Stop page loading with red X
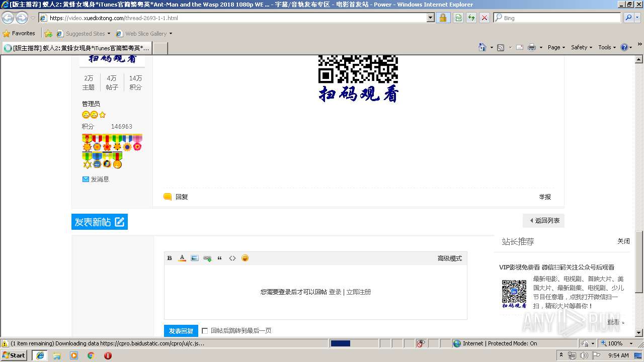The height and width of the screenshot is (362, 644). [485, 18]
